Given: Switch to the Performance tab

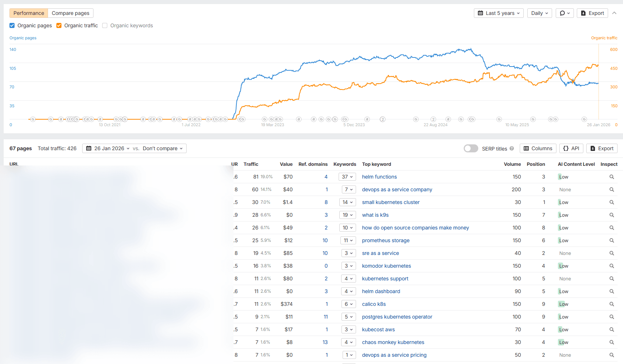Looking at the screenshot, I should pos(29,13).
